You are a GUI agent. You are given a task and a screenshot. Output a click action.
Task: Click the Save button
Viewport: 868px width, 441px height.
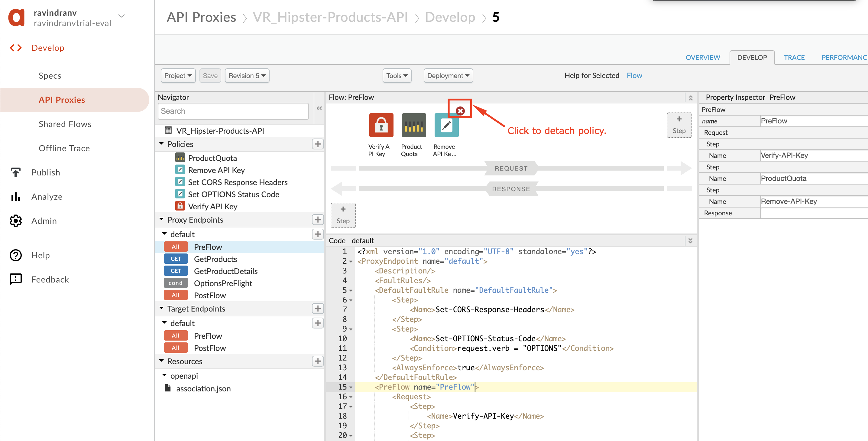click(210, 76)
